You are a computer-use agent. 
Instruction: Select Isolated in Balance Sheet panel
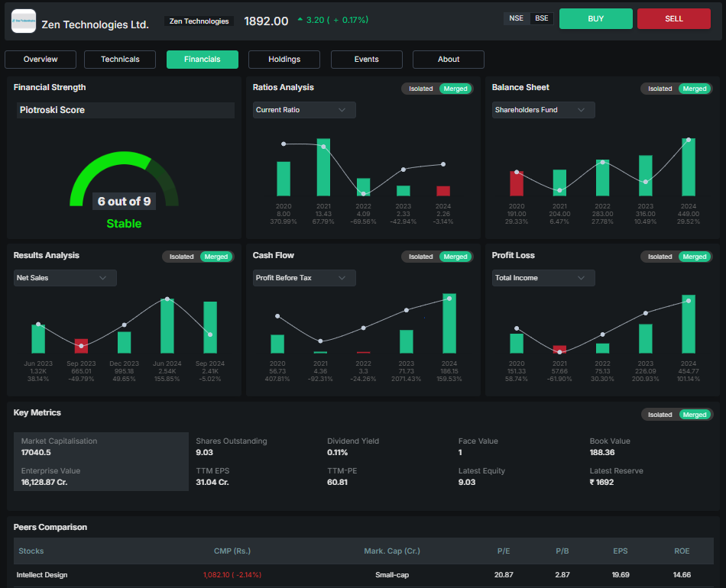[x=660, y=89]
